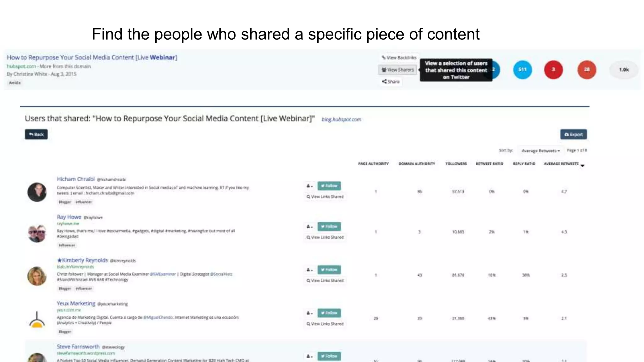The width and height of the screenshot is (644, 362).
Task: Follow Kimberly Reynolds on Twitter
Action: coord(329,270)
